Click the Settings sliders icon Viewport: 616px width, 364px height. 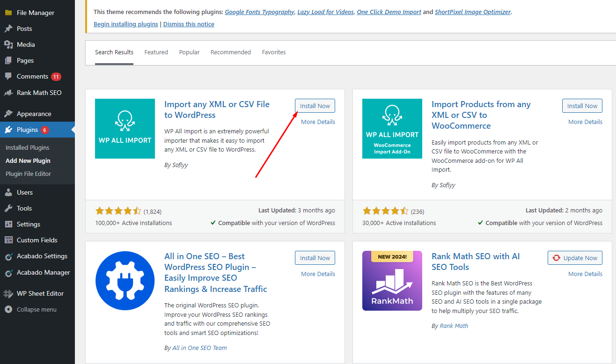(x=8, y=224)
